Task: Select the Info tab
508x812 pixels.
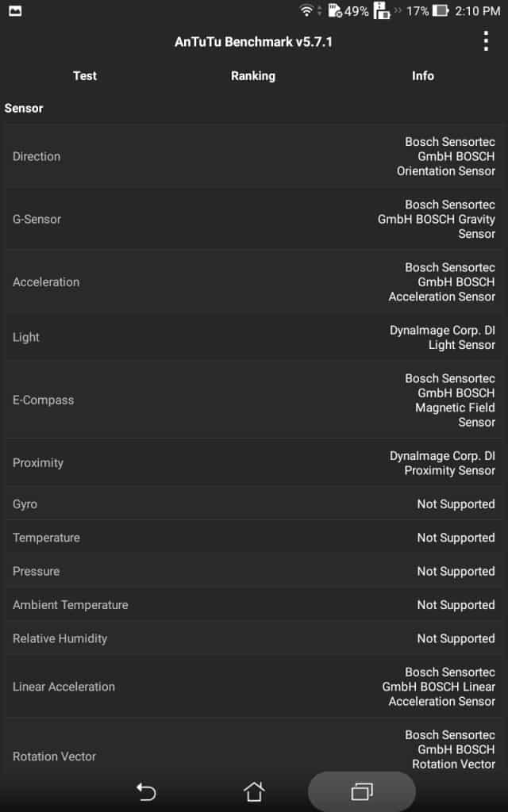Action: (x=422, y=76)
